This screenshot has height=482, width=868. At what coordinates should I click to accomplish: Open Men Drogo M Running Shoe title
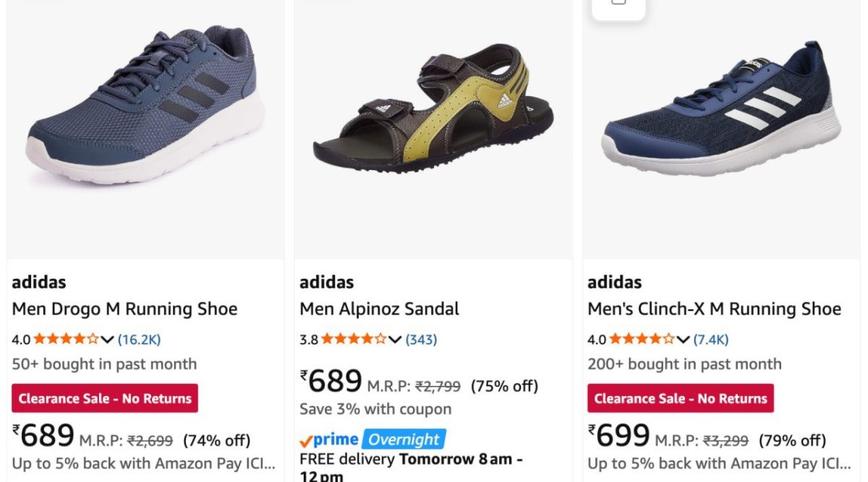124,309
